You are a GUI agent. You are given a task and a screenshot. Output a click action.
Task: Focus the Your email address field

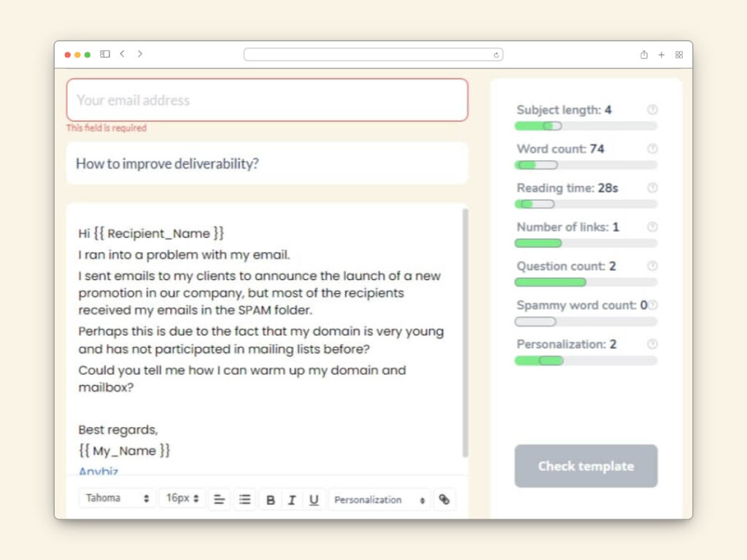point(267,100)
